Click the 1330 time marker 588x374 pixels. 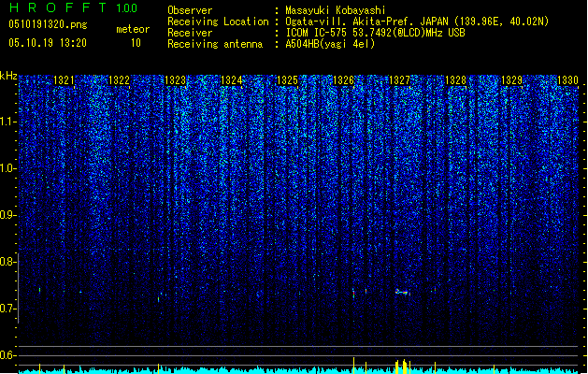[567, 80]
